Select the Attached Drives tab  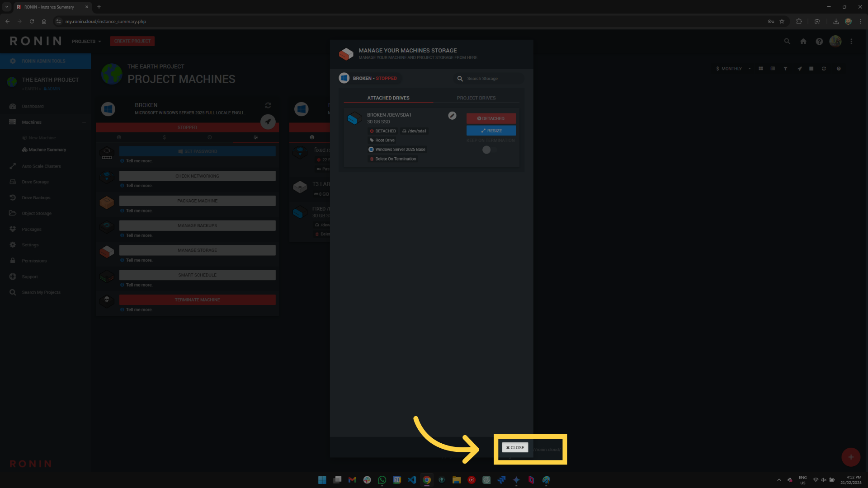tap(388, 98)
